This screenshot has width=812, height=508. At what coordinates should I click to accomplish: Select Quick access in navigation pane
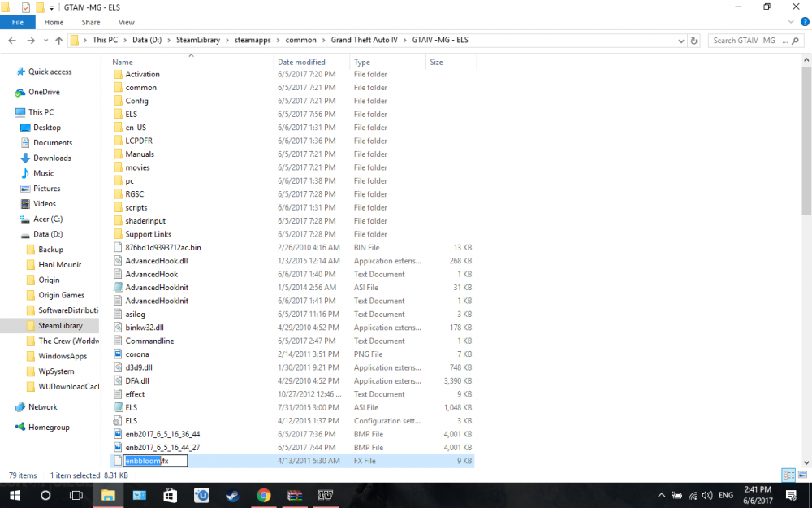tap(50, 72)
